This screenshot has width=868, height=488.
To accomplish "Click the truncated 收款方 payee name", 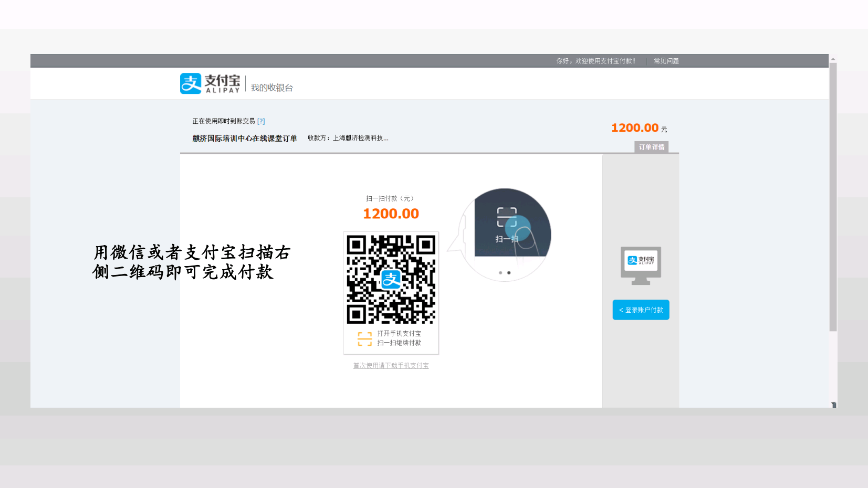I will [360, 138].
